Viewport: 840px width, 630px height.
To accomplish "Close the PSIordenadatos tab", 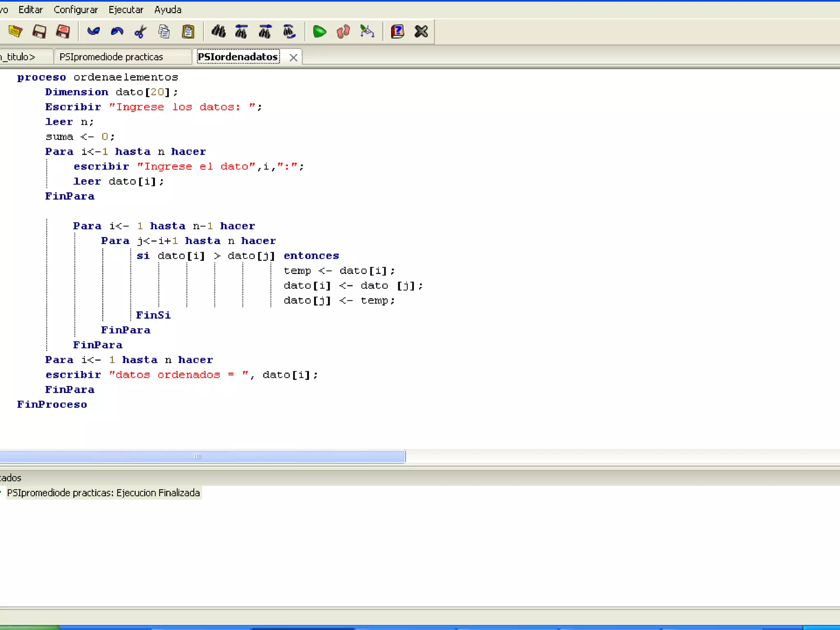I will pos(293,57).
